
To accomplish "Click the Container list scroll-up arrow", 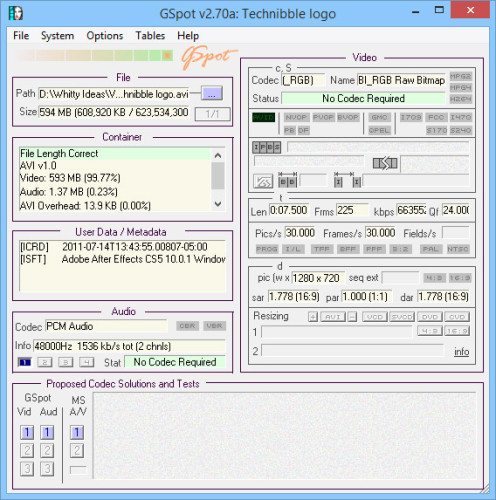I will tap(218, 155).
